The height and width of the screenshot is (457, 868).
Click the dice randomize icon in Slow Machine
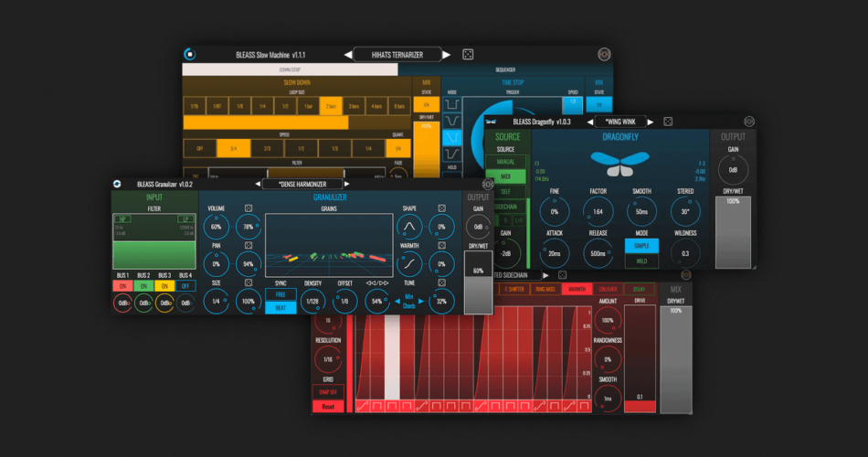467,55
